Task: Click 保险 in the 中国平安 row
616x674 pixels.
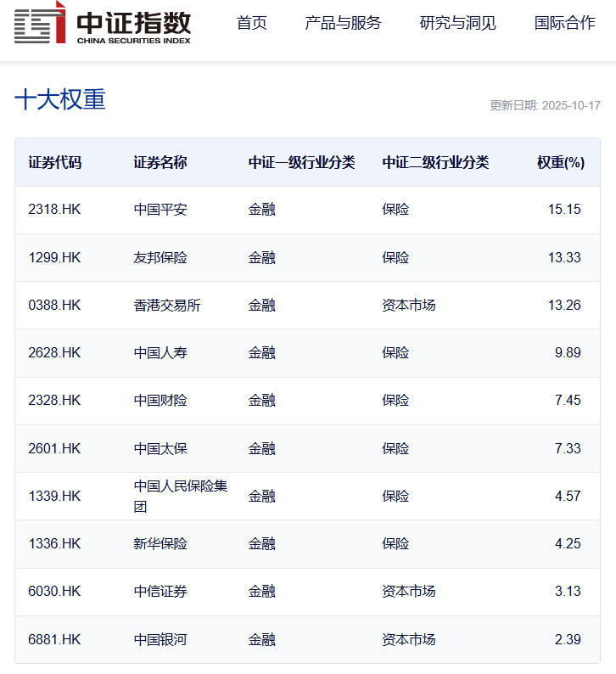Action: pyautogui.click(x=395, y=210)
